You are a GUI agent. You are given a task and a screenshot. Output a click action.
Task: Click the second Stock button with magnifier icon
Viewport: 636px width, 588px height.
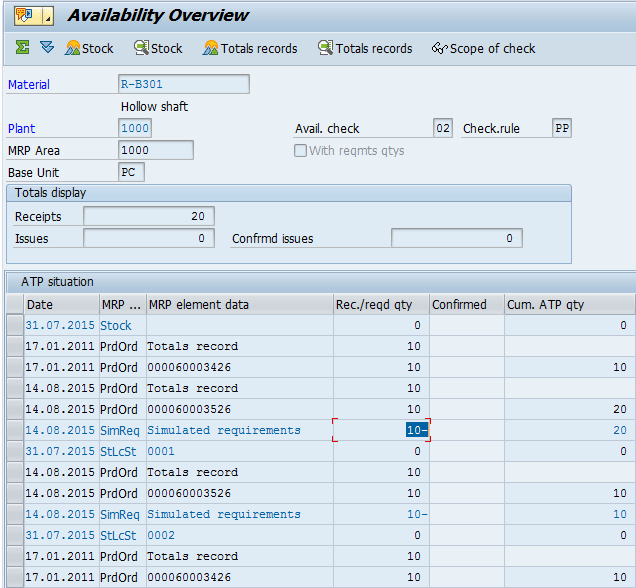[158, 48]
